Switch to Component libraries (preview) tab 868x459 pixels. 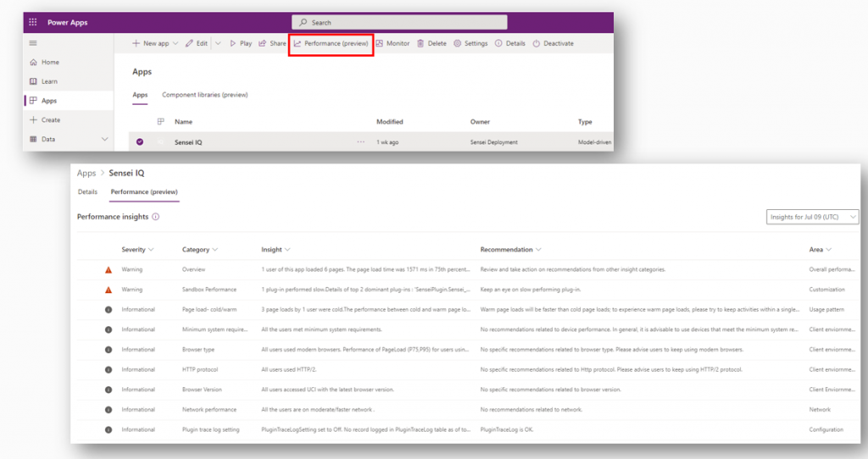click(205, 95)
